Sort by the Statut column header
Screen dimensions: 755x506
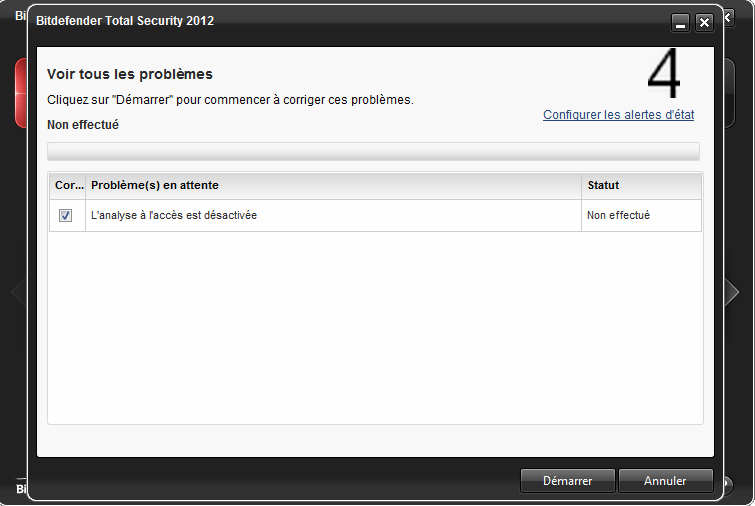coord(641,185)
